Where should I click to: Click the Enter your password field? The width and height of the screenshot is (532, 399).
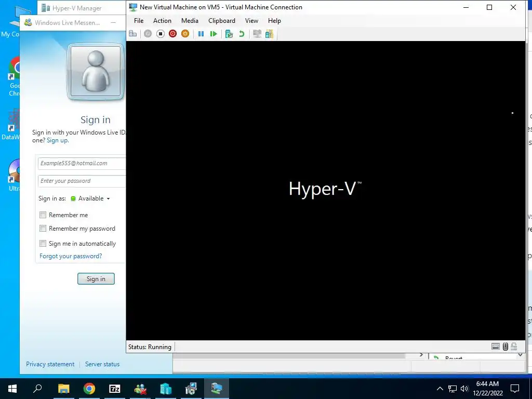(82, 181)
